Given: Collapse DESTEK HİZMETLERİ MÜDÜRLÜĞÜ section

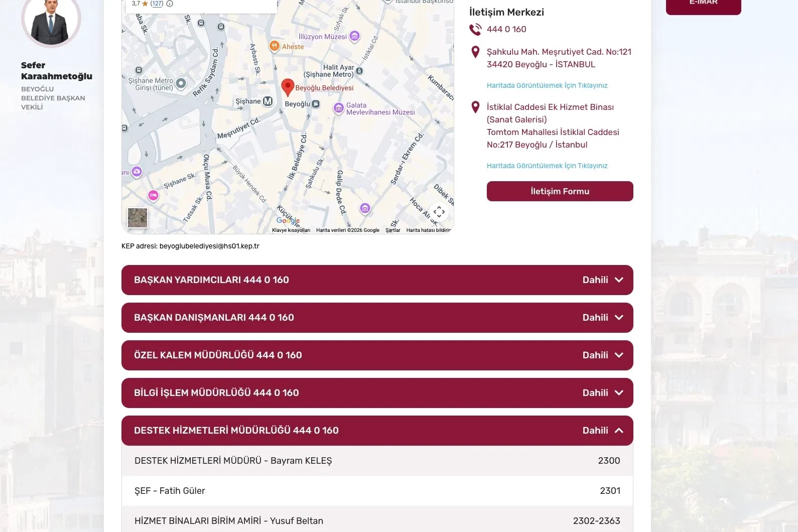Looking at the screenshot, I should click(x=377, y=431).
